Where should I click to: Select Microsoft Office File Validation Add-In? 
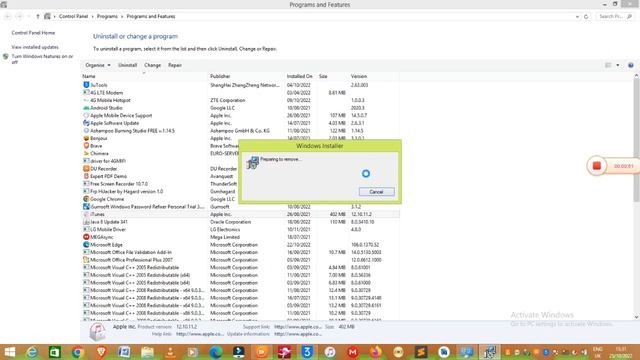[x=131, y=252]
